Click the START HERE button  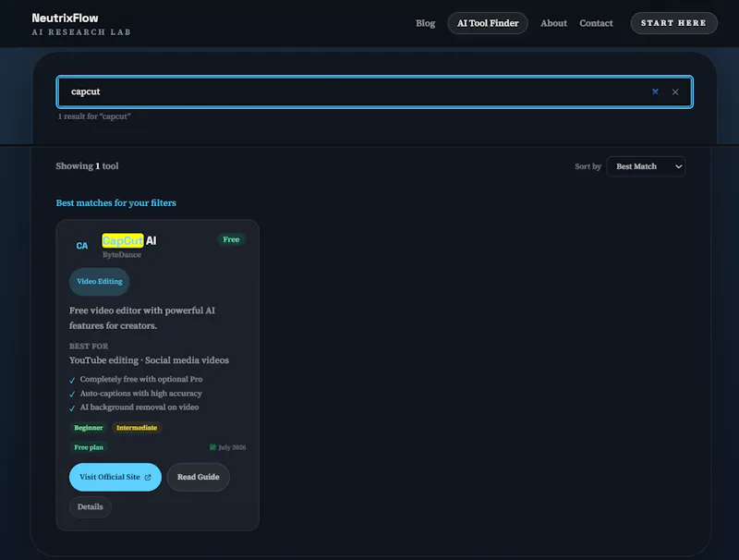(673, 23)
